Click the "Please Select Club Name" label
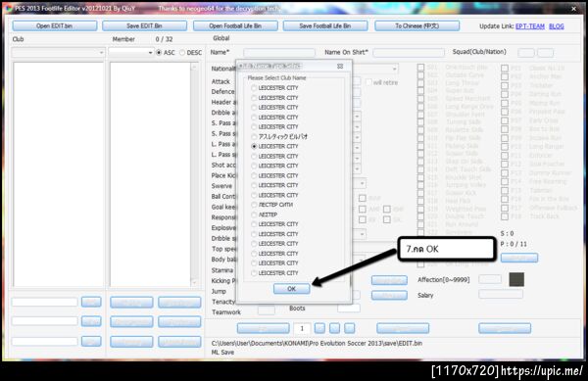This screenshot has width=588, height=381. [276, 78]
